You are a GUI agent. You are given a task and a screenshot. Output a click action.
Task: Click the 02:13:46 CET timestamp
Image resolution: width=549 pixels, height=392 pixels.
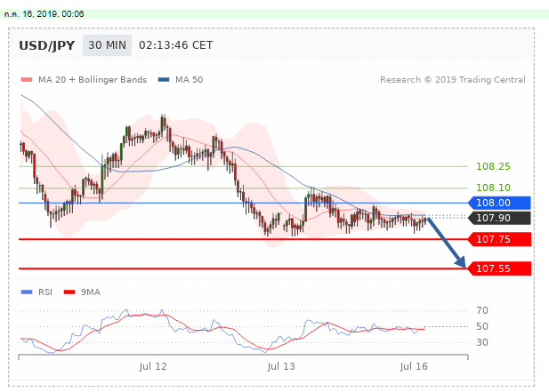coord(176,45)
